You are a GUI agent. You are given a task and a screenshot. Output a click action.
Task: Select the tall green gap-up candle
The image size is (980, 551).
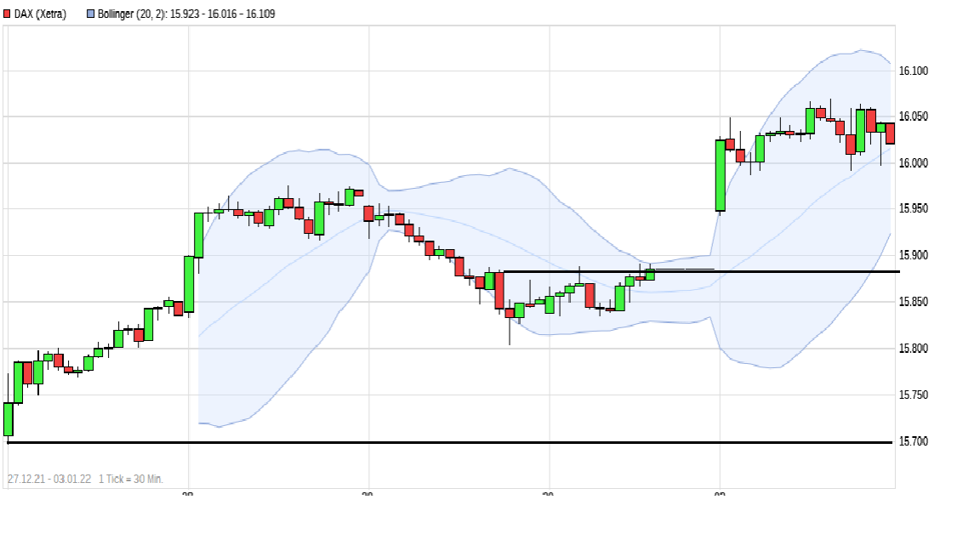720,174
